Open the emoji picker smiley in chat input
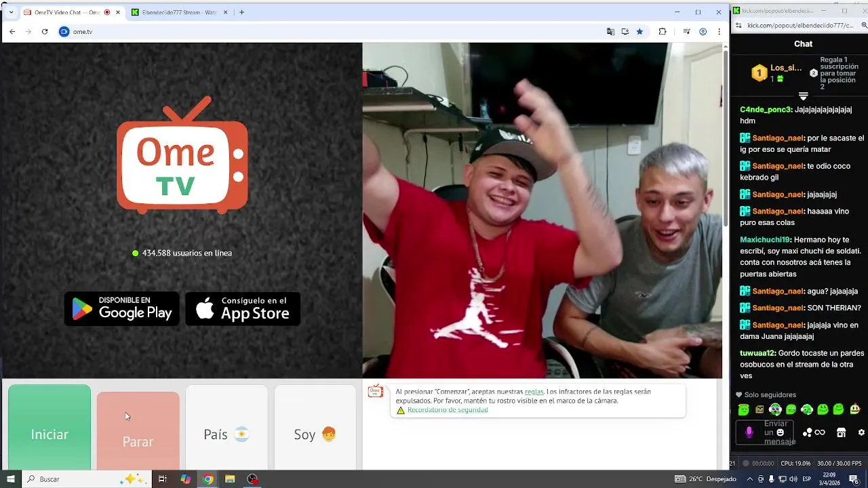 pyautogui.click(x=781, y=432)
